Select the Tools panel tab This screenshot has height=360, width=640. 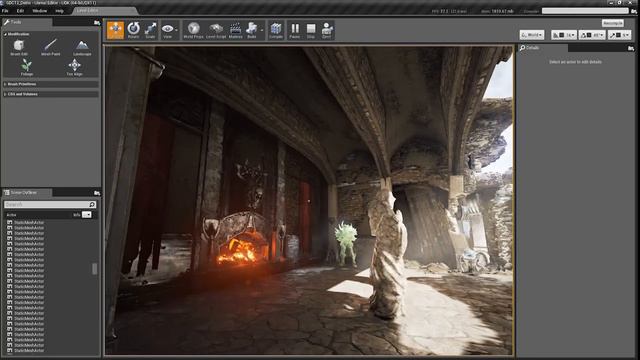pyautogui.click(x=27, y=22)
